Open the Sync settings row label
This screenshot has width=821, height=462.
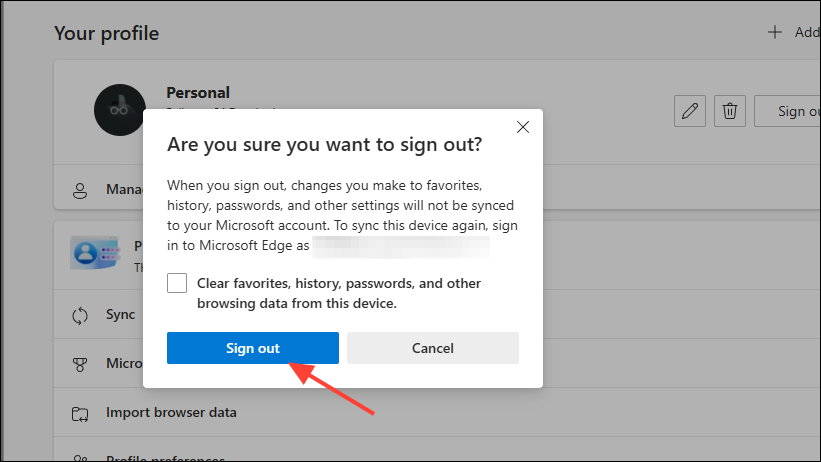120,315
